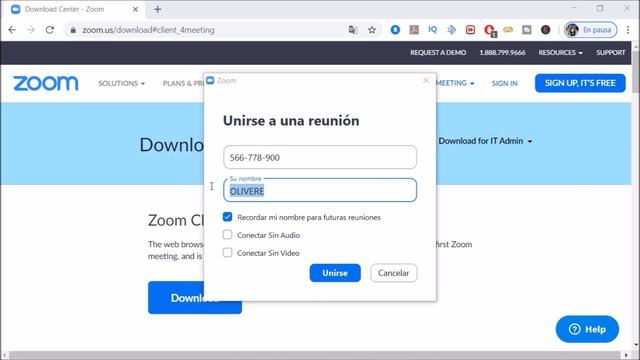Open PLANS & PRICING menu item

tap(183, 83)
